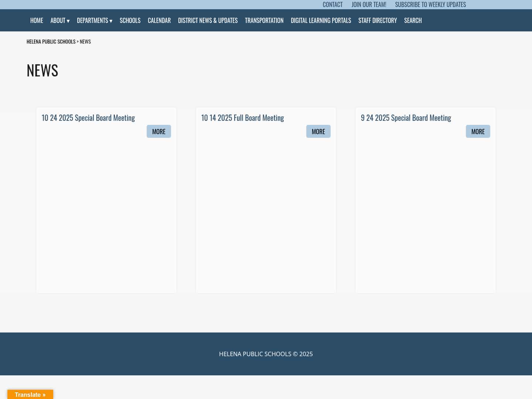Image resolution: width=532 pixels, height=399 pixels.
Task: Click the JOIN OUR TEAM! link
Action: point(369,4)
